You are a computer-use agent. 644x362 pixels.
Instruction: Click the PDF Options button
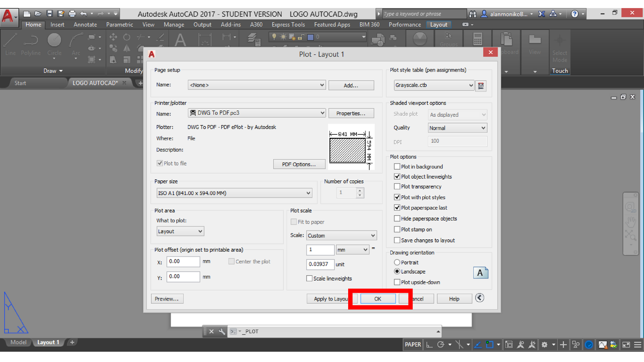pyautogui.click(x=299, y=164)
